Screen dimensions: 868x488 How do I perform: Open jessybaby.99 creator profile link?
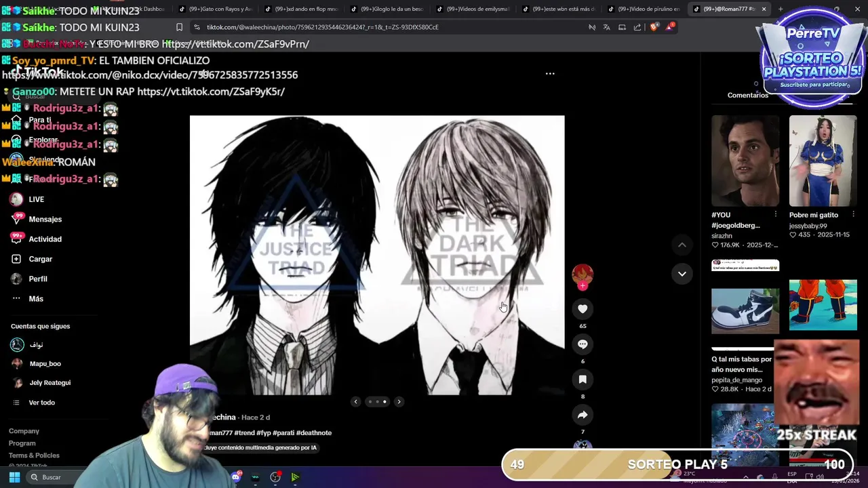(808, 226)
